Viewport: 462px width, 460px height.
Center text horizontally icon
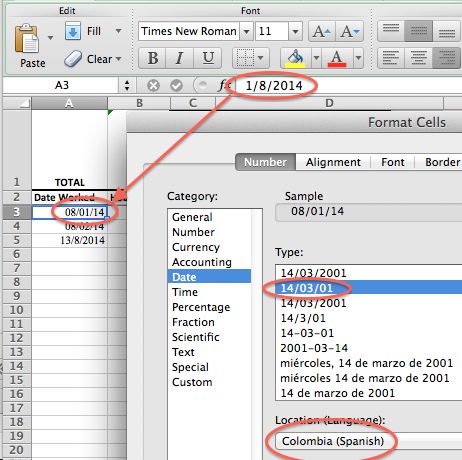coord(418,58)
